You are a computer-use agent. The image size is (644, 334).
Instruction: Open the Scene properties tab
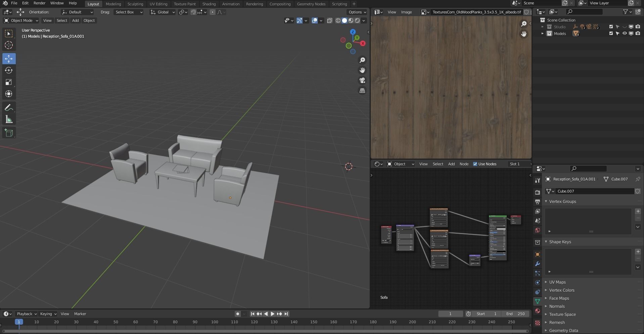538,221
